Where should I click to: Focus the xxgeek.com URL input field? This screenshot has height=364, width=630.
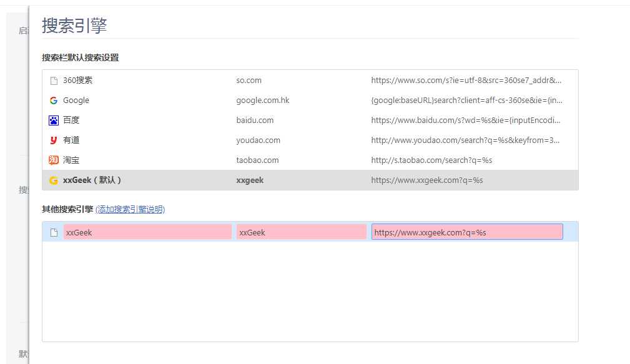click(x=467, y=232)
